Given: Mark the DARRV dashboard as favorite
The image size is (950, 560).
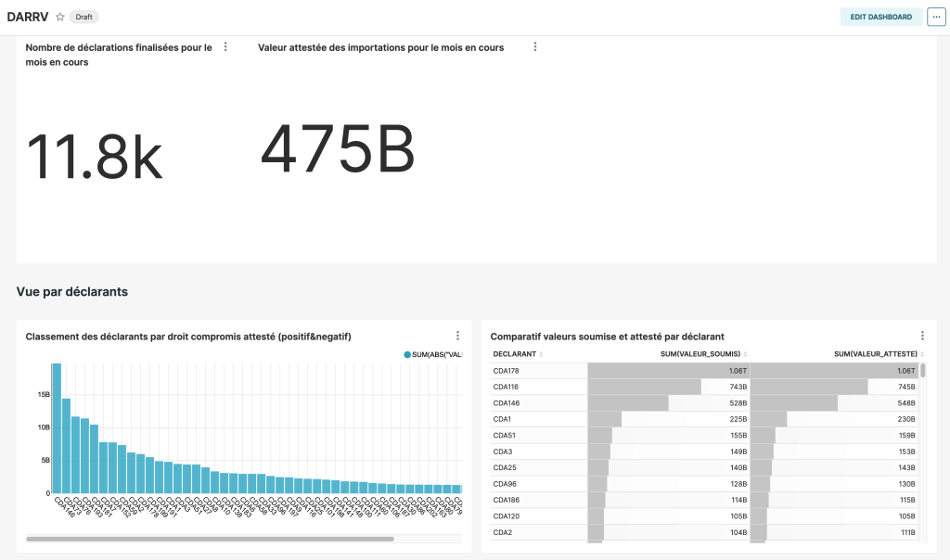Looking at the screenshot, I should pos(60,17).
